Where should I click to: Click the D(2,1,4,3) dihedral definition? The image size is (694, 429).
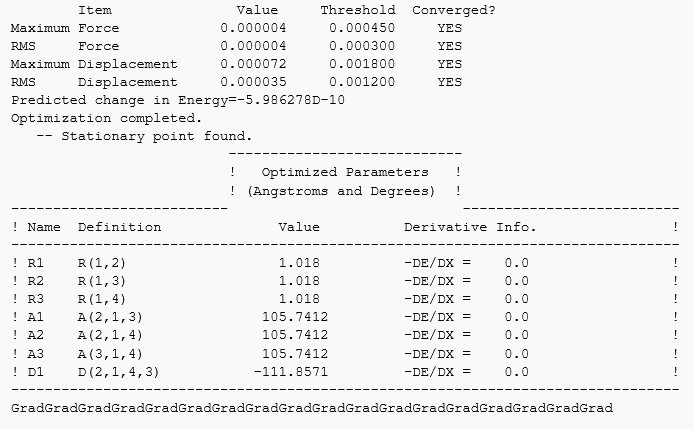pyautogui.click(x=115, y=371)
